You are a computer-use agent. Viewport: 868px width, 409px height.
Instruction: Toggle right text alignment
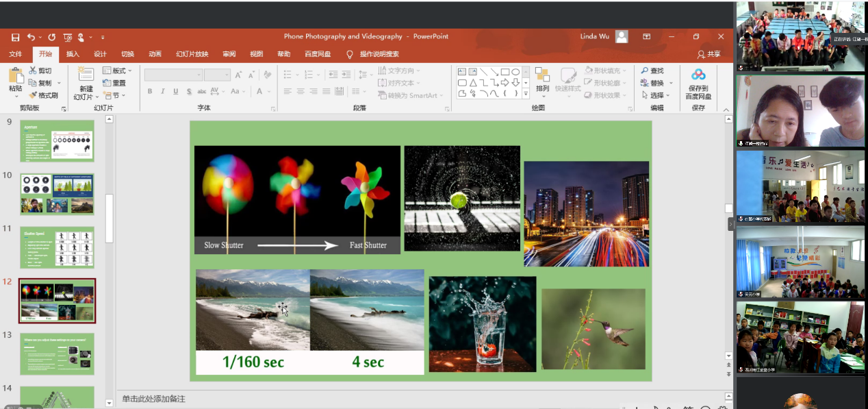tap(314, 92)
